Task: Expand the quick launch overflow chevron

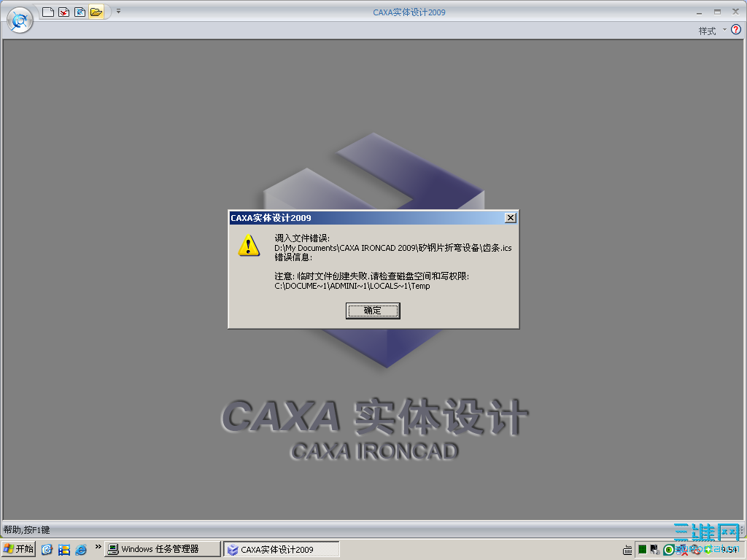Action: tap(98, 547)
